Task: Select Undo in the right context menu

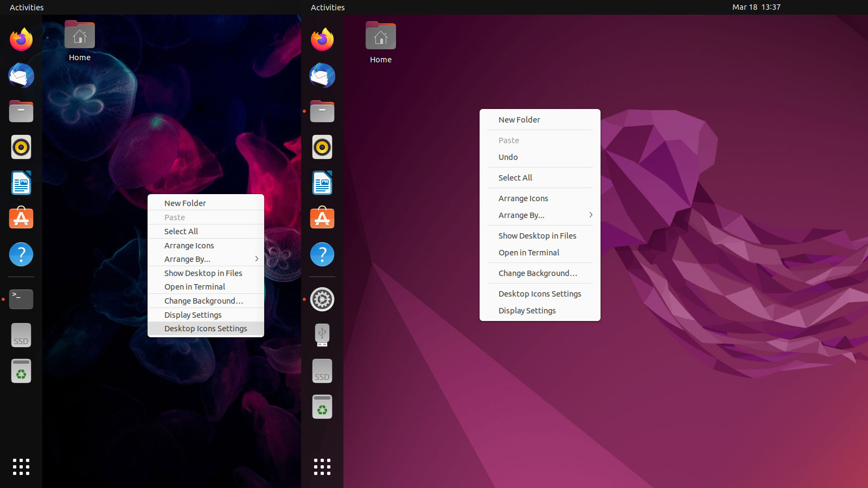Action: point(508,157)
